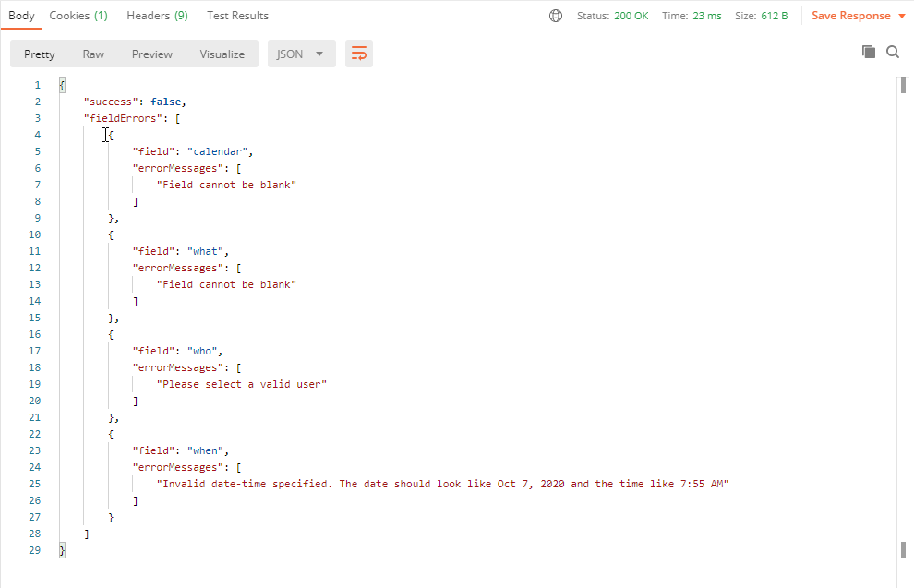Viewport: 914px width, 588px height.
Task: Select the Pretty view mode
Action: (x=39, y=54)
